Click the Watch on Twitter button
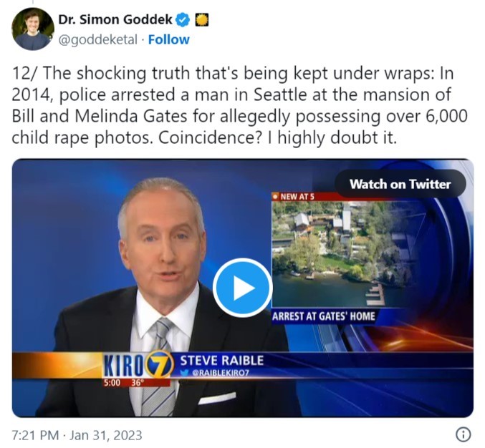The image size is (485, 448). (400, 184)
